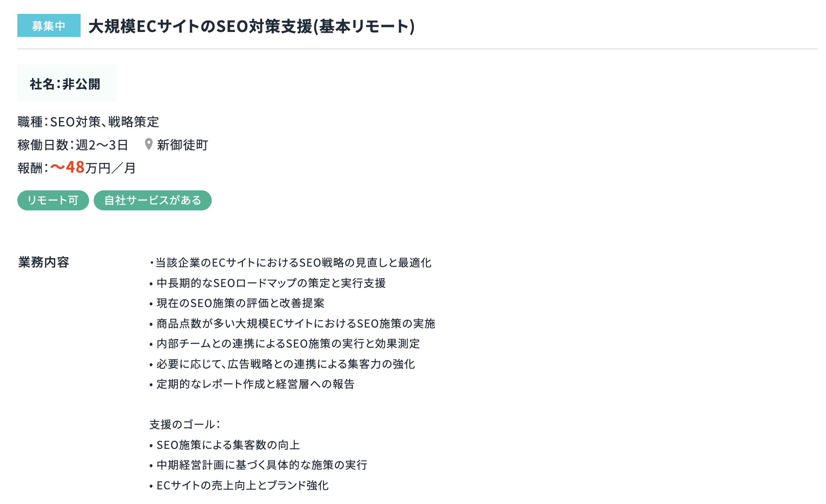Viewport: 826px width, 504px height.
Task: Click the 中期経営計画に基づく bullet line
Action: (x=258, y=465)
